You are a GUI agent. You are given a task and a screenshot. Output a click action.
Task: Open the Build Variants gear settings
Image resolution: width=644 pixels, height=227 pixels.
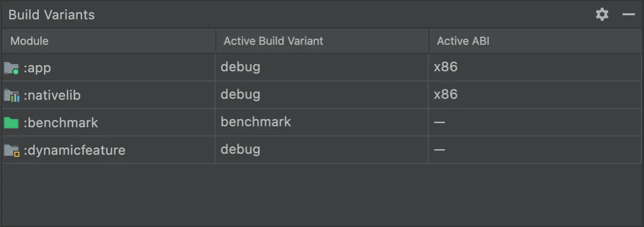pyautogui.click(x=602, y=14)
